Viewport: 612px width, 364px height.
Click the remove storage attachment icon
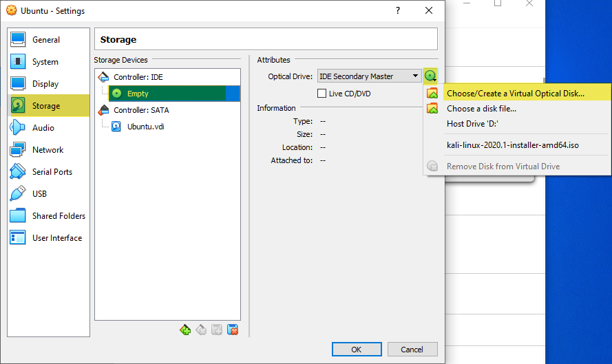coord(233,330)
